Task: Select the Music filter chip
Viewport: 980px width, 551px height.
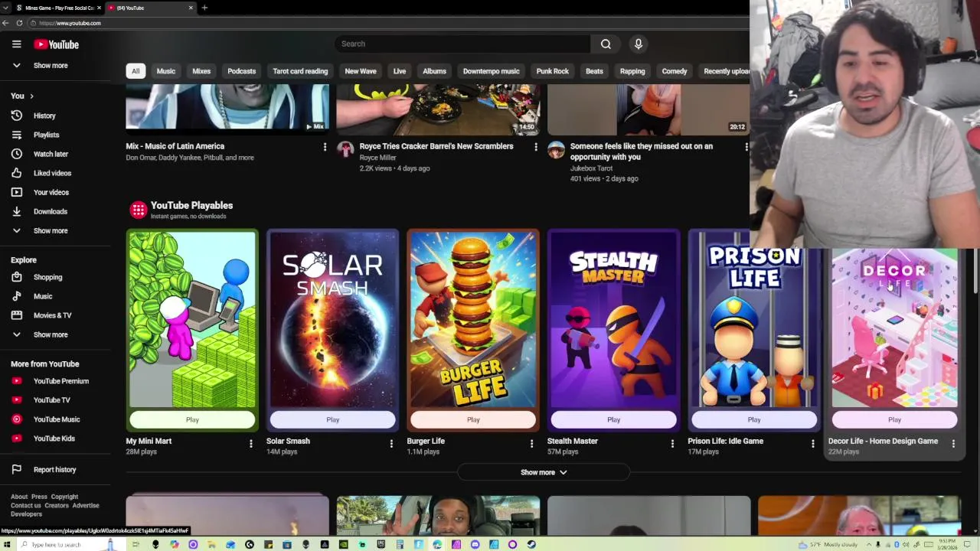Action: click(x=166, y=71)
